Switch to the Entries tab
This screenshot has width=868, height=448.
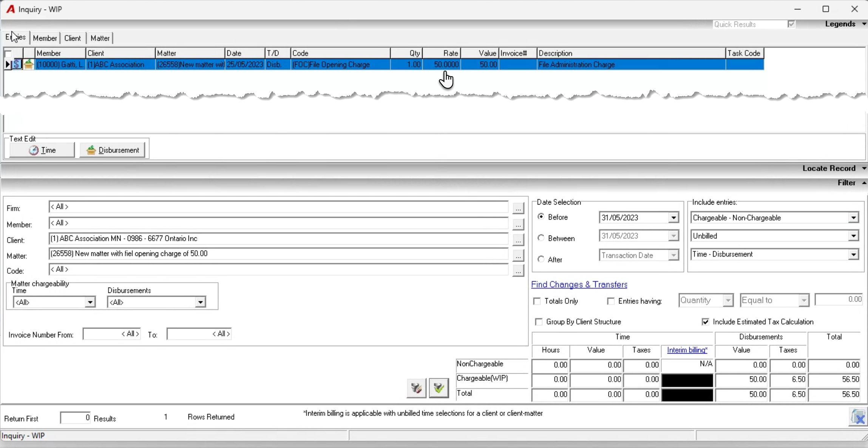pyautogui.click(x=15, y=37)
